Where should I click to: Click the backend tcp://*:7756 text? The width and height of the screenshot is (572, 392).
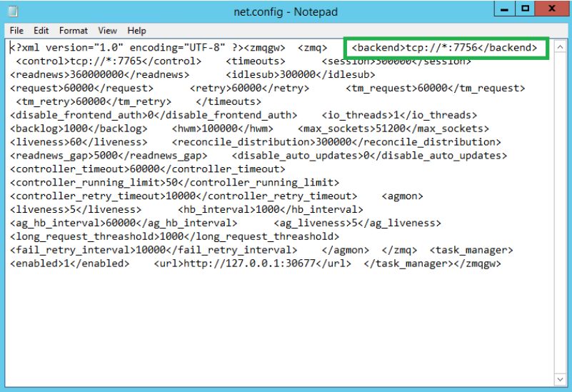coord(444,48)
